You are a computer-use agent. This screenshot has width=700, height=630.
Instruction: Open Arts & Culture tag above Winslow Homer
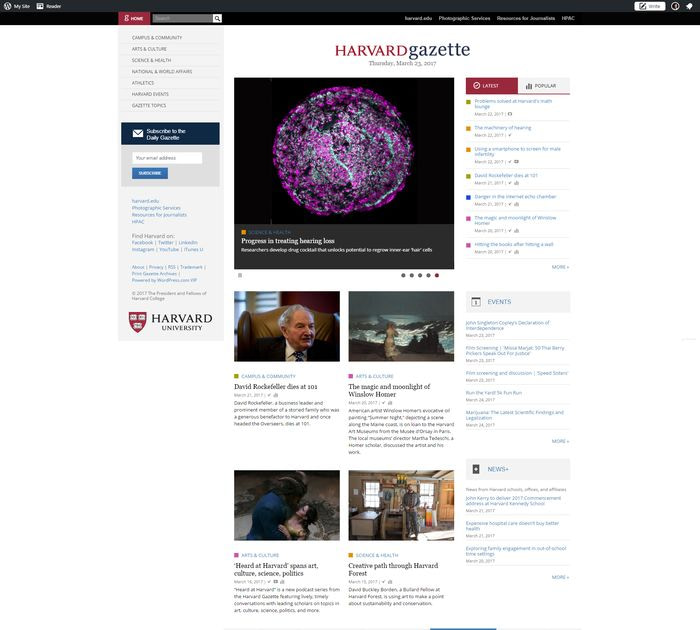[374, 376]
